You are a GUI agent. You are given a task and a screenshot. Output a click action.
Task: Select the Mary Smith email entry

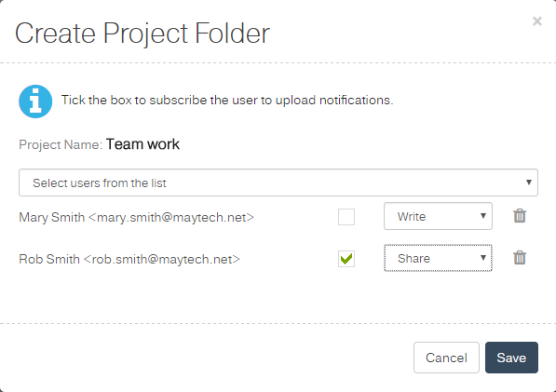tap(136, 217)
